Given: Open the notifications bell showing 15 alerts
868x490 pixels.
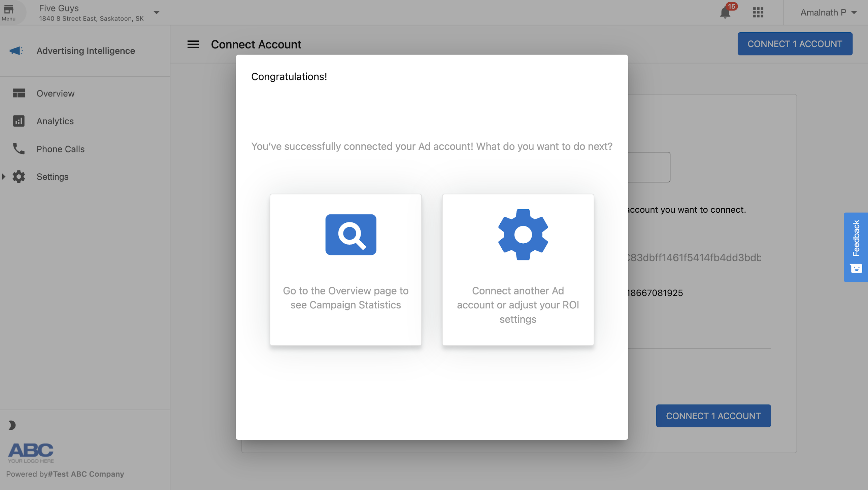Looking at the screenshot, I should (x=725, y=13).
